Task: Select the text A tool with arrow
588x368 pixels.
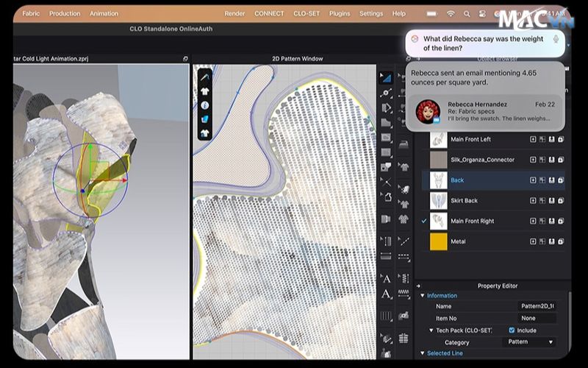Action: [386, 279]
